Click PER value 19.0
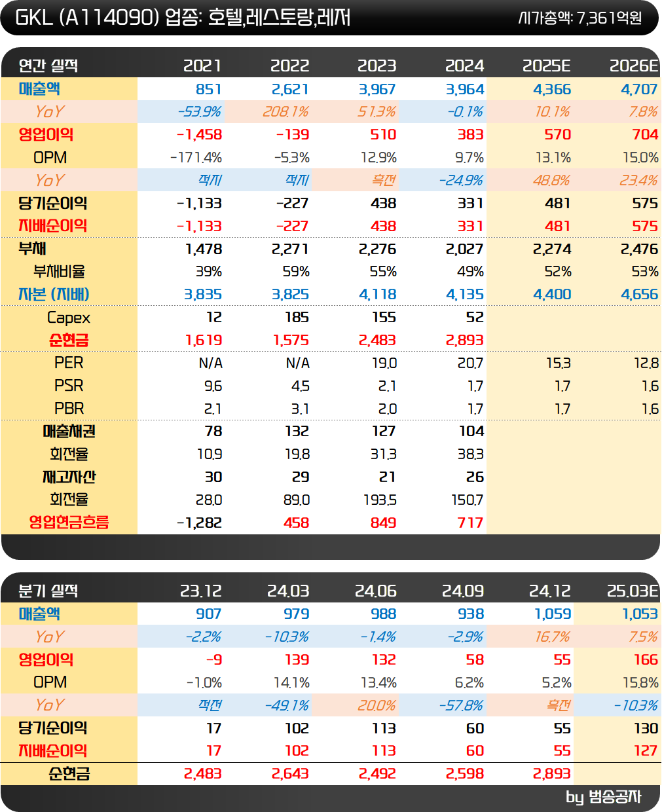662x812 pixels. tap(384, 363)
